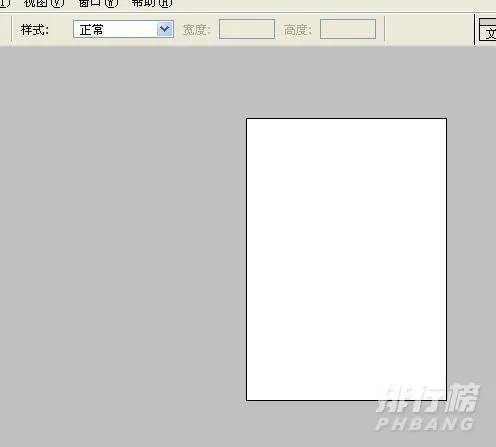Click the PHBANG watermark logo
This screenshot has width=496, height=447.
coord(427,408)
